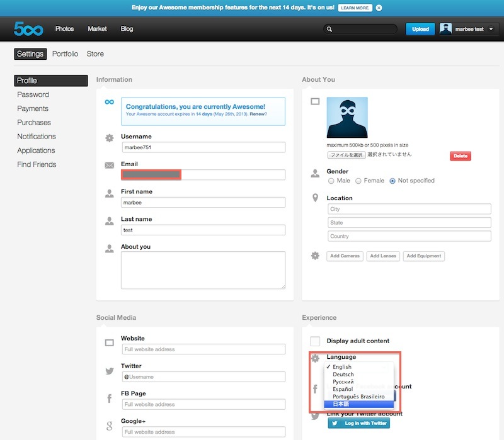The image size is (504, 440).
Task: Click the search magnifier icon
Action: point(329,29)
